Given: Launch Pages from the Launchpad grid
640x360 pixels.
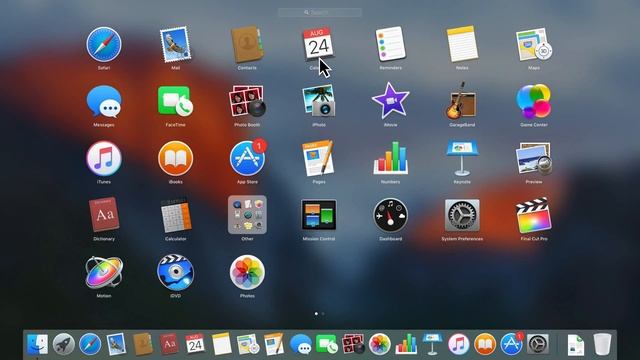Looking at the screenshot, I should pyautogui.click(x=319, y=158).
